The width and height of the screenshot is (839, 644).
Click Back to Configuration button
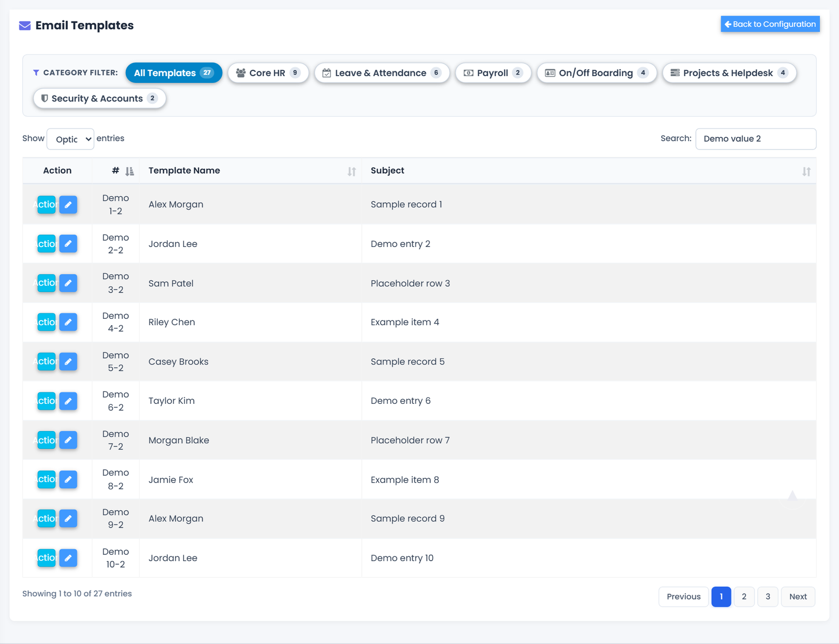pos(770,24)
